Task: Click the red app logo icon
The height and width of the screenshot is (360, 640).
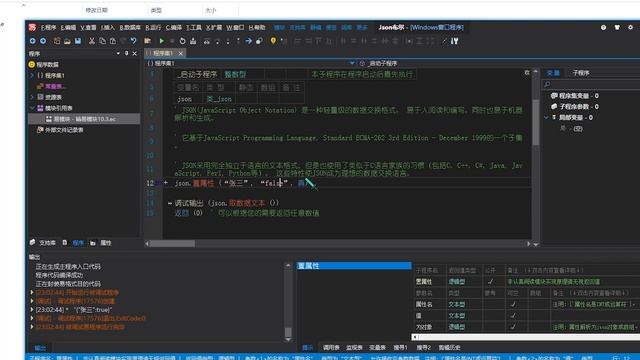Action: pyautogui.click(x=32, y=27)
